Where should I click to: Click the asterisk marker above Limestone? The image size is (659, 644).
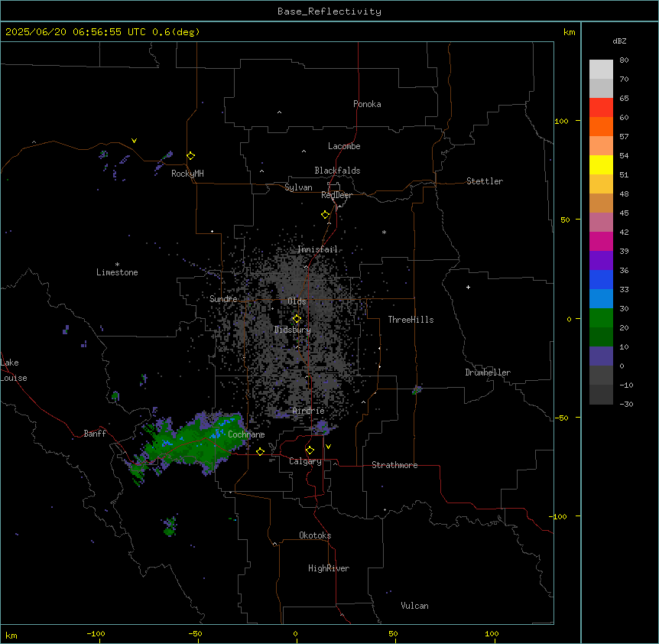(117, 265)
